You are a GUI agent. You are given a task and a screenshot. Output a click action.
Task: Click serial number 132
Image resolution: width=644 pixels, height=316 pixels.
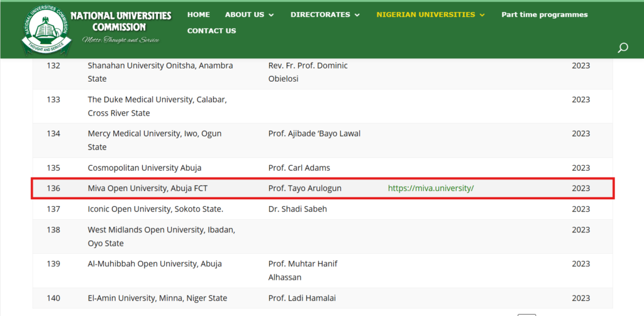tap(53, 66)
